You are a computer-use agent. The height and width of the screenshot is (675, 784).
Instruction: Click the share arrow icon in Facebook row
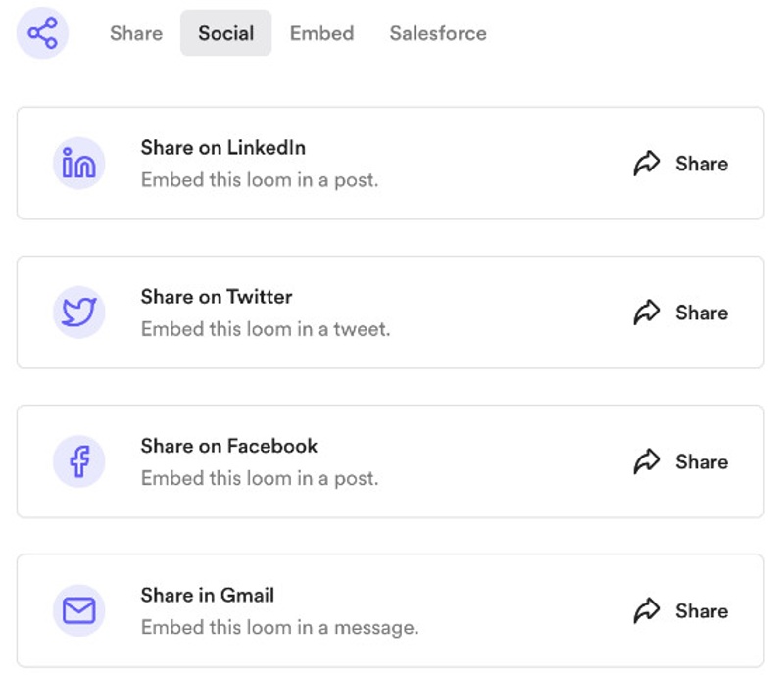(647, 461)
